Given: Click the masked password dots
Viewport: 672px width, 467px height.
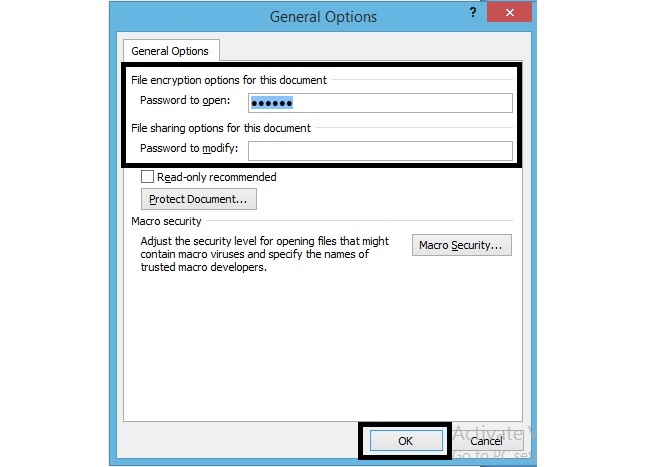Looking at the screenshot, I should 271,103.
